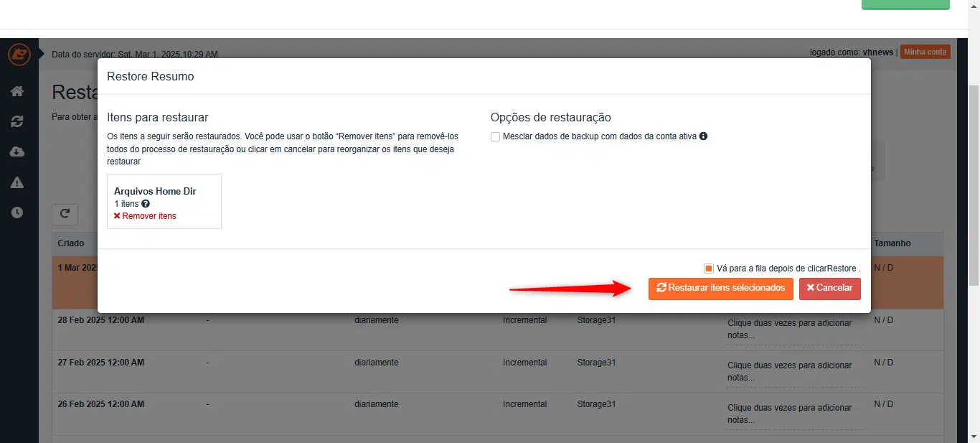Click Restaurar itens selecionados button
The width and height of the screenshot is (980, 443).
coord(720,288)
